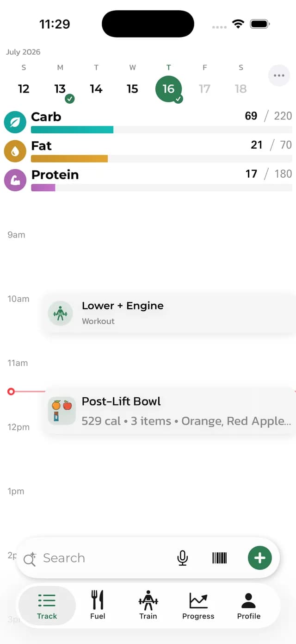Select Monday 13 in the calendar
Viewport: 296px width, 644px height.
pos(60,89)
